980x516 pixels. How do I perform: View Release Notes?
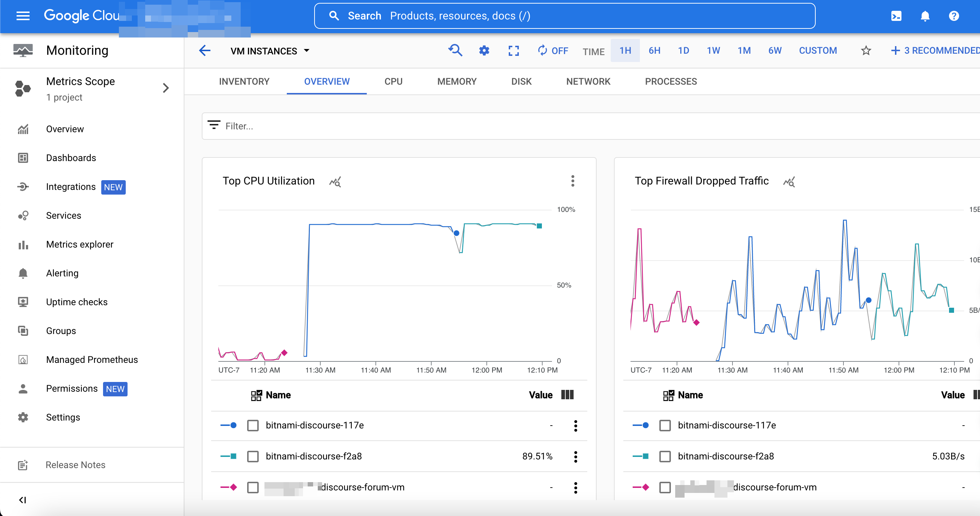[x=75, y=464]
